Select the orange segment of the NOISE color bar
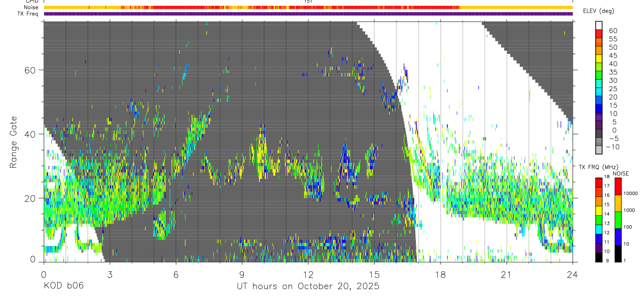Viewport: 644px width, 297px height. (x=618, y=203)
